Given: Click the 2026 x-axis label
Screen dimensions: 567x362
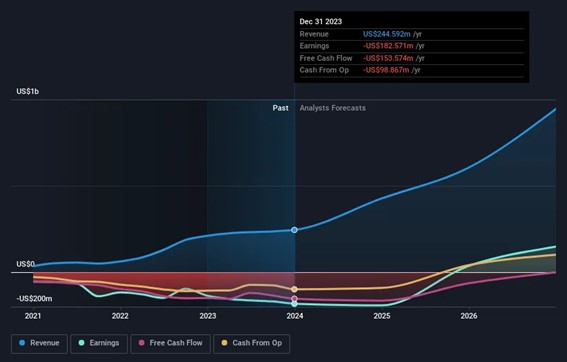Looking at the screenshot, I should (x=469, y=316).
